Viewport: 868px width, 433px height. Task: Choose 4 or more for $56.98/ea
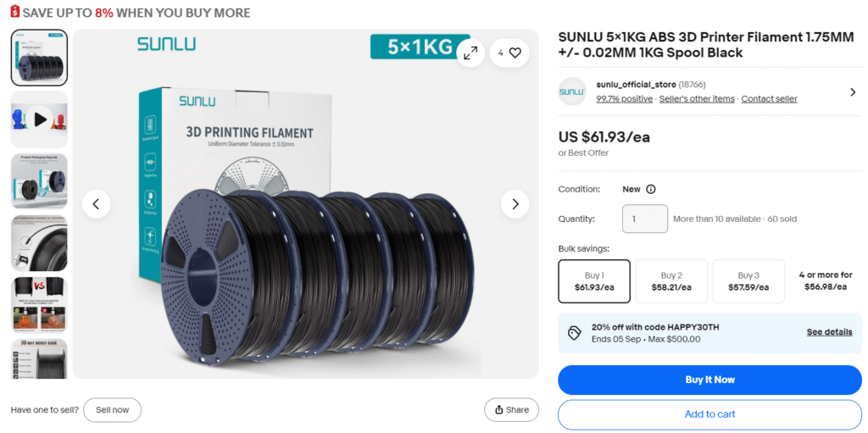pyautogui.click(x=826, y=280)
